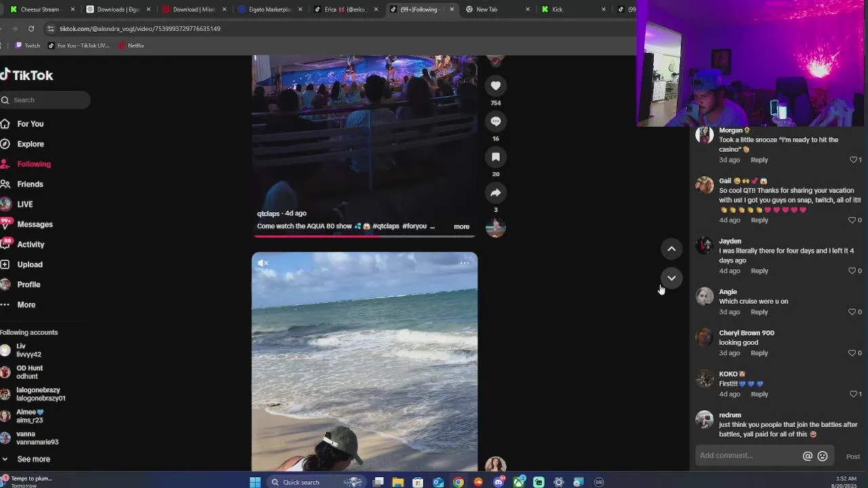868x488 pixels.
Task: Click the Add comment field
Action: 748,455
